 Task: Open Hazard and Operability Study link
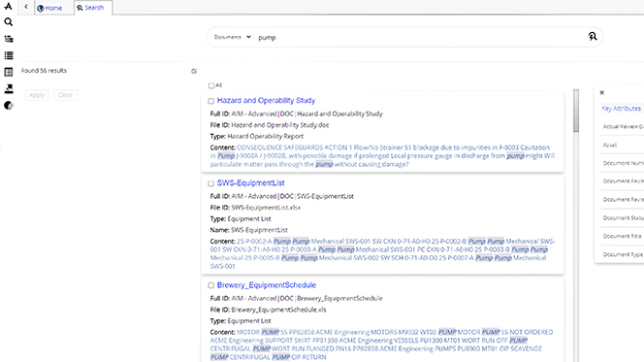pos(266,101)
